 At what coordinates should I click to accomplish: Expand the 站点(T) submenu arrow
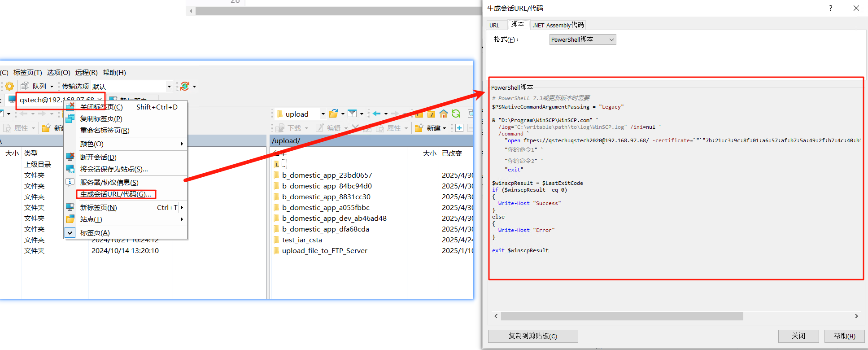pyautogui.click(x=182, y=219)
